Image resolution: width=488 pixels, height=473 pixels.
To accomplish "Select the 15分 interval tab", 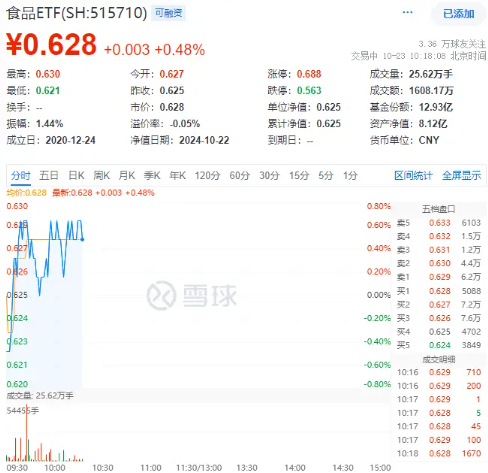I will [x=299, y=175].
